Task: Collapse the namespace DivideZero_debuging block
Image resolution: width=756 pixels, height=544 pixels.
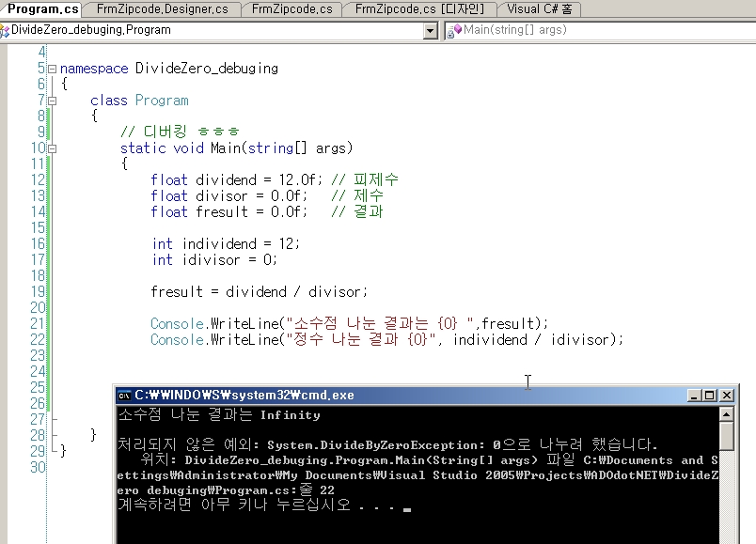Action: (52, 69)
